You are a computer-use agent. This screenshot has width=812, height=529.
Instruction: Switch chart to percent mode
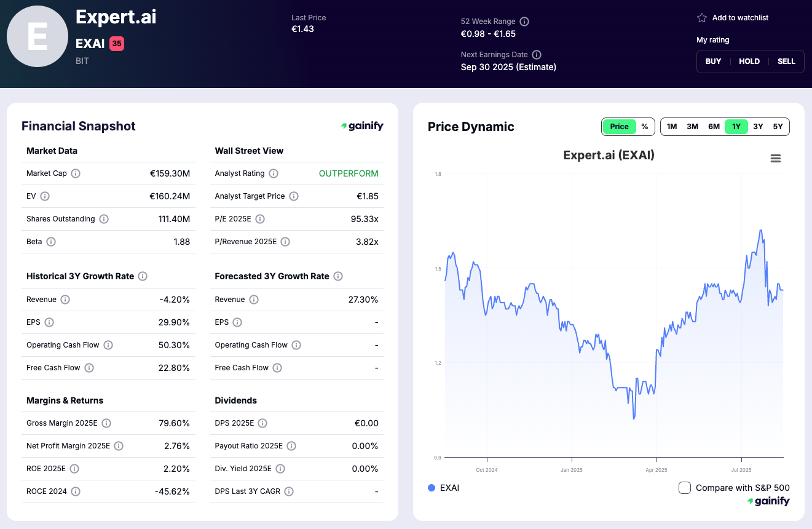pos(645,127)
